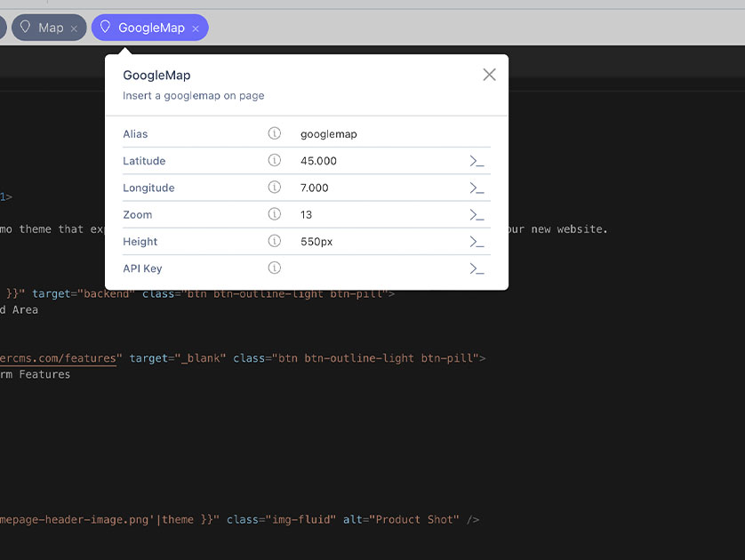This screenshot has height=560, width=745.
Task: Click the pin icon on Map pill
Action: point(25,27)
